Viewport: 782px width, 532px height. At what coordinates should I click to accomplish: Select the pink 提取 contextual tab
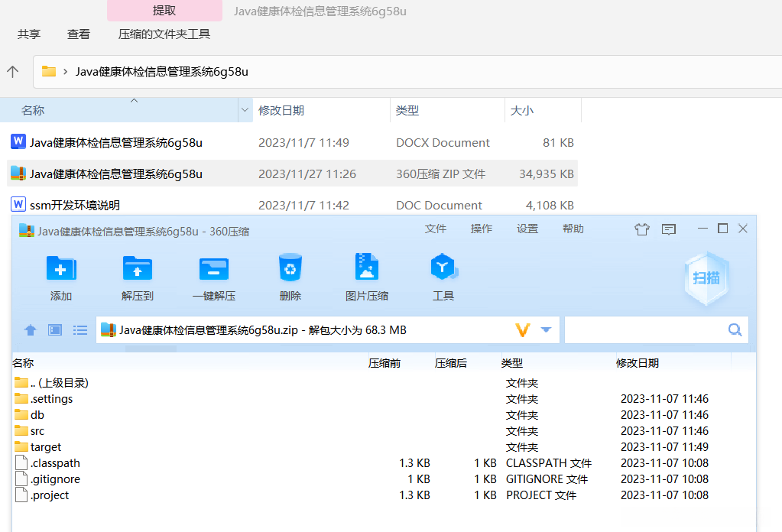[164, 11]
